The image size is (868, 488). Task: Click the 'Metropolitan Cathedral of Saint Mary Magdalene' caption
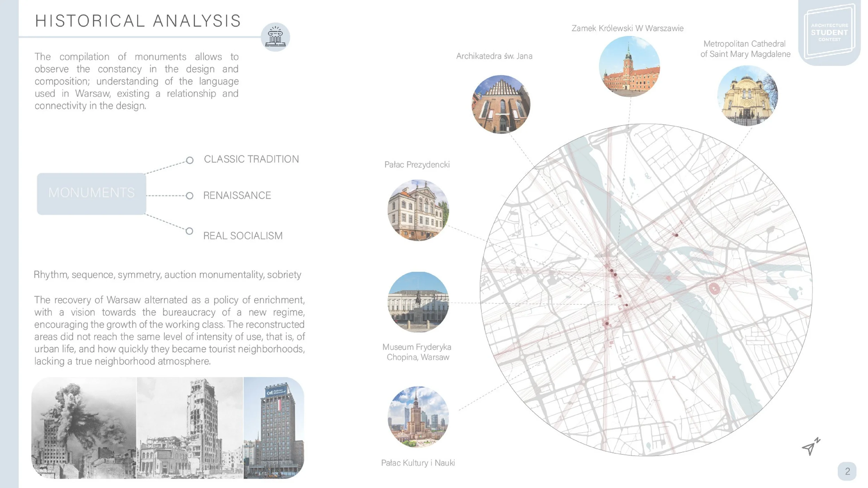point(745,49)
